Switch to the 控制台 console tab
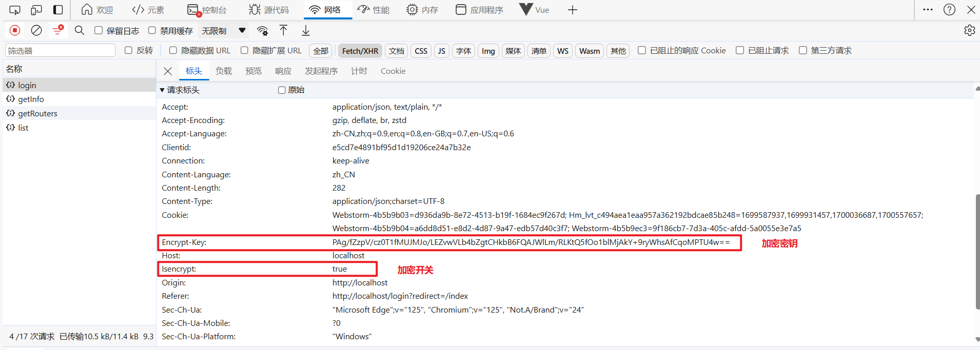The height and width of the screenshot is (350, 980). tap(207, 10)
